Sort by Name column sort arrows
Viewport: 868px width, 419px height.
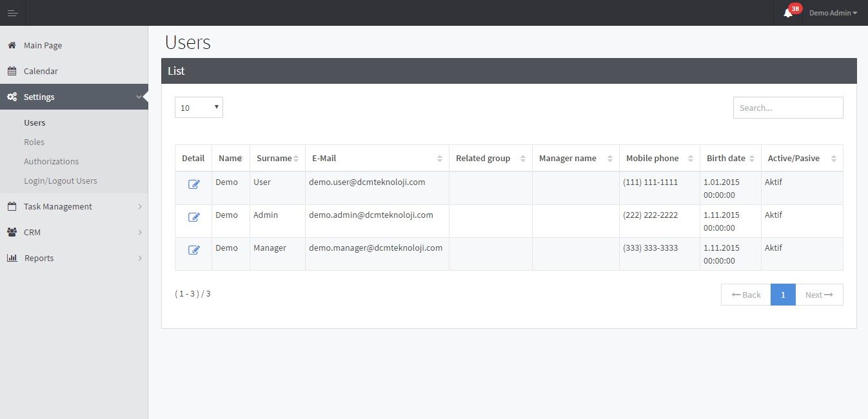[241, 159]
